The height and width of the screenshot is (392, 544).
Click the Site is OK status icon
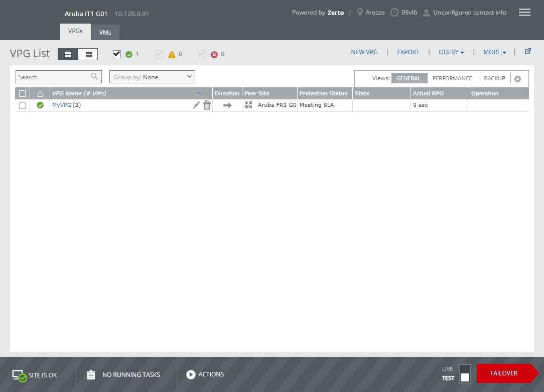[20, 376]
